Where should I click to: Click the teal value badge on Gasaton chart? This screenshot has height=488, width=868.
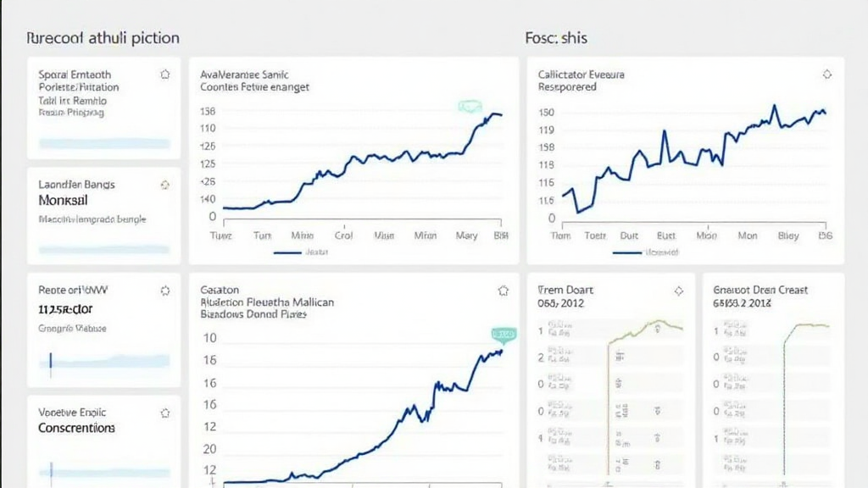(x=504, y=334)
